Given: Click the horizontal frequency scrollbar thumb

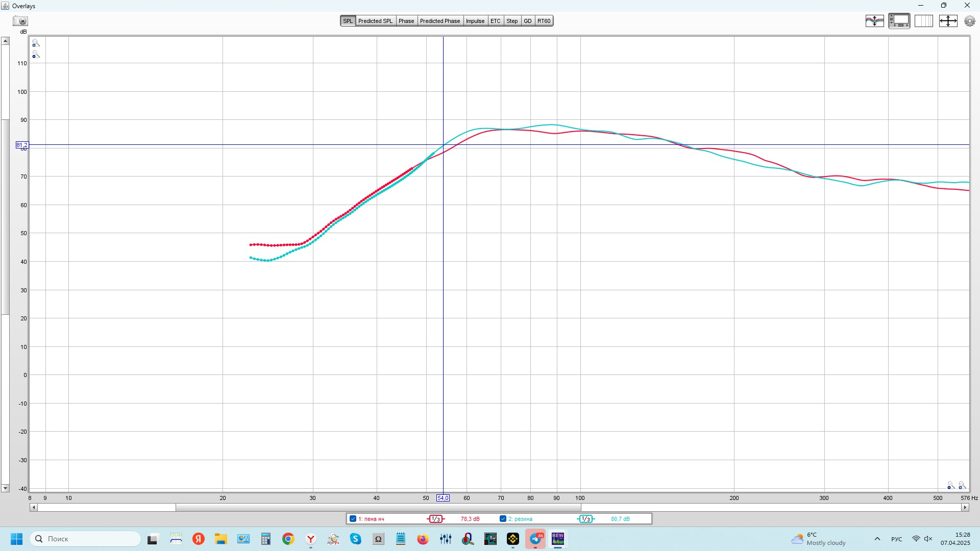Looking at the screenshot, I should (x=378, y=507).
